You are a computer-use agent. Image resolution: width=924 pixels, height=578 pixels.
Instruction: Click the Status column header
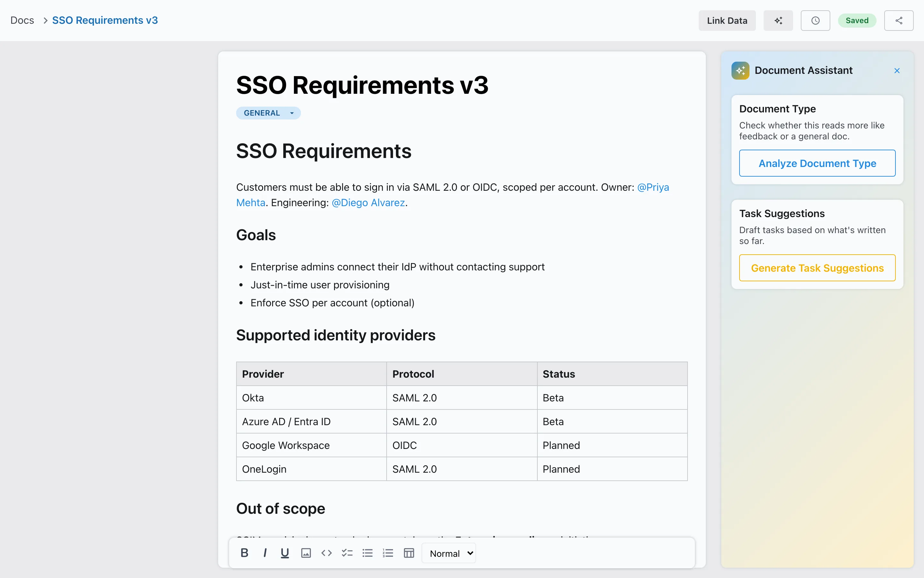tap(612, 374)
